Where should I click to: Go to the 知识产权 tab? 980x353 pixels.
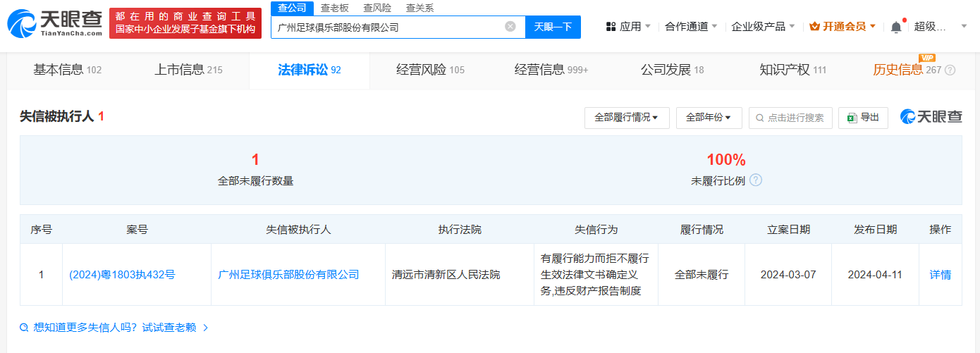tap(792, 70)
